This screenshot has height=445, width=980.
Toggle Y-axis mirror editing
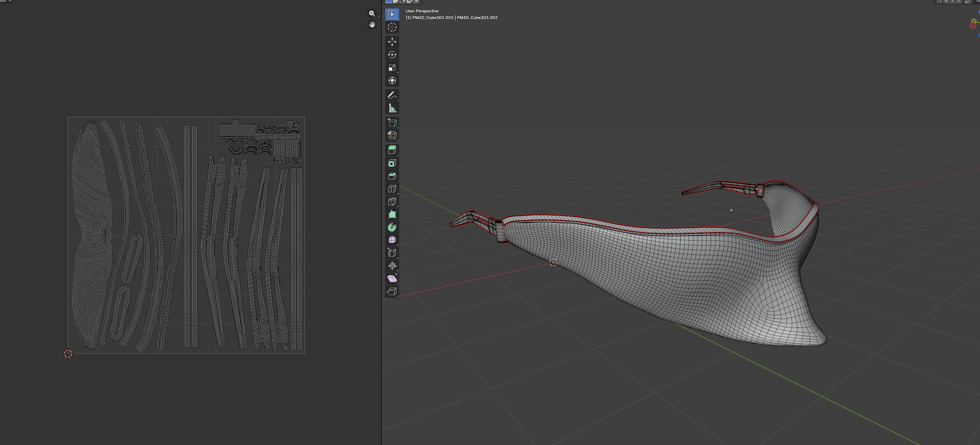pyautogui.click(x=952, y=2)
